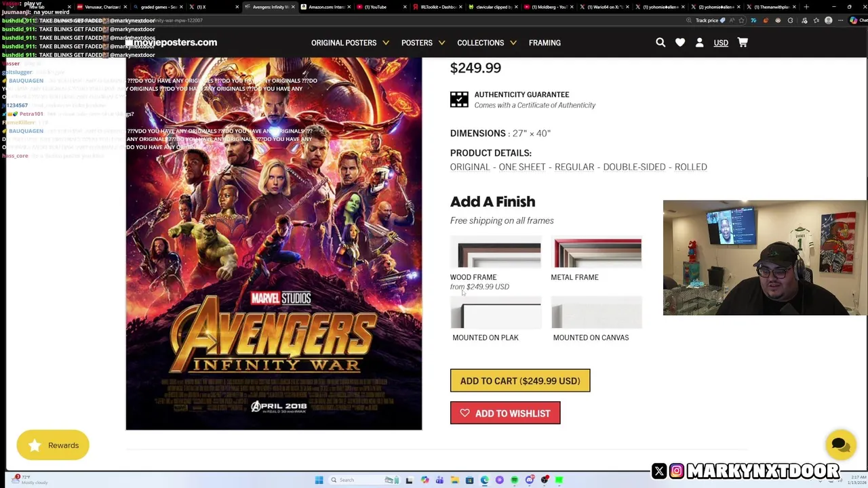Switch to the IRLToolkit Dashboard tab
The image size is (868, 488).
pyautogui.click(x=438, y=7)
